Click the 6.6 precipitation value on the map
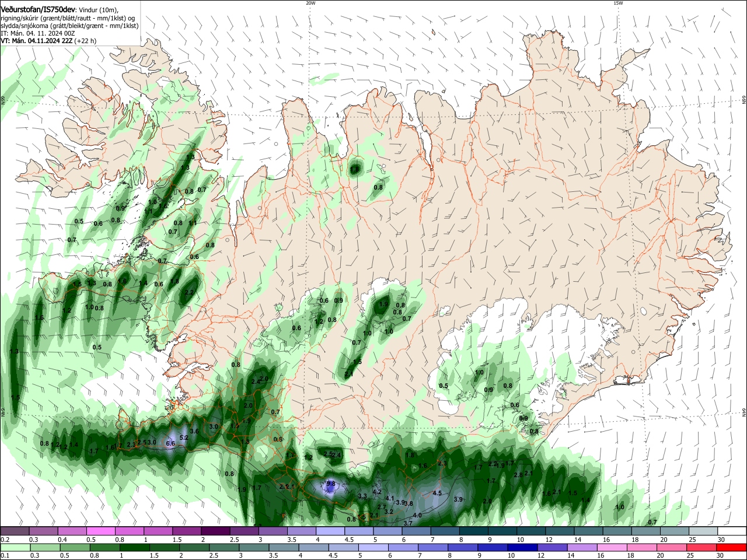 [x=170, y=443]
